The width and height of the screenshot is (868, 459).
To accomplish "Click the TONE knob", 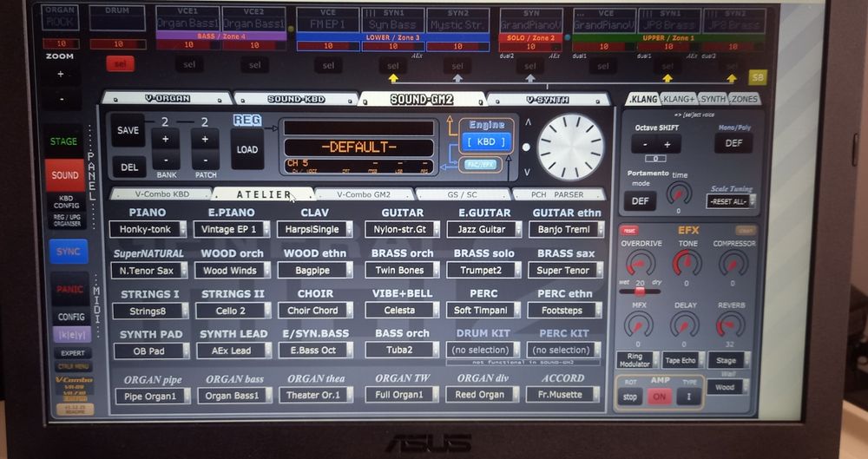I will pyautogui.click(x=687, y=262).
